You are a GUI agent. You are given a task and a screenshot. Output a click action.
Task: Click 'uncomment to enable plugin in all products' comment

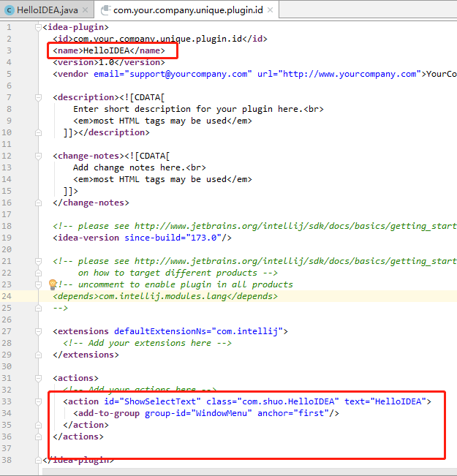(x=186, y=284)
